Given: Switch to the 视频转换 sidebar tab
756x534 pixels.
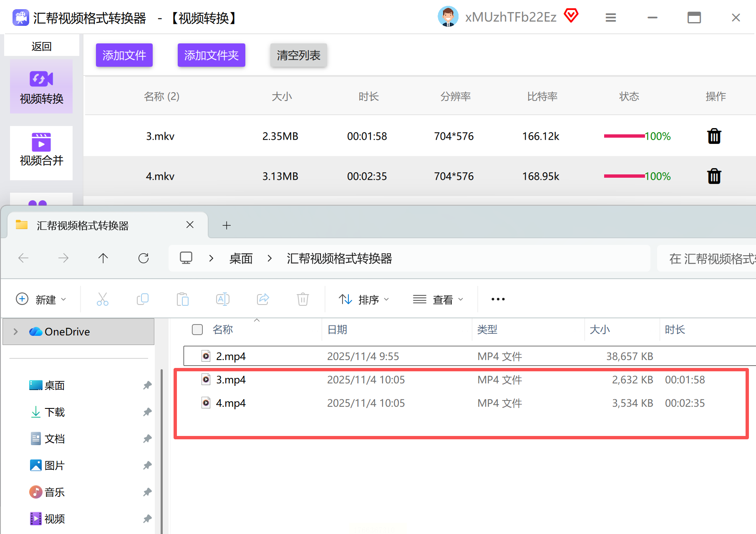Looking at the screenshot, I should [41, 87].
